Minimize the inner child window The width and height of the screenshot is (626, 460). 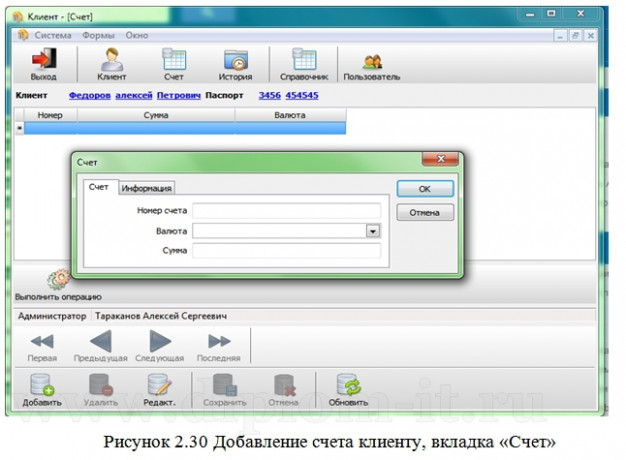560,36
